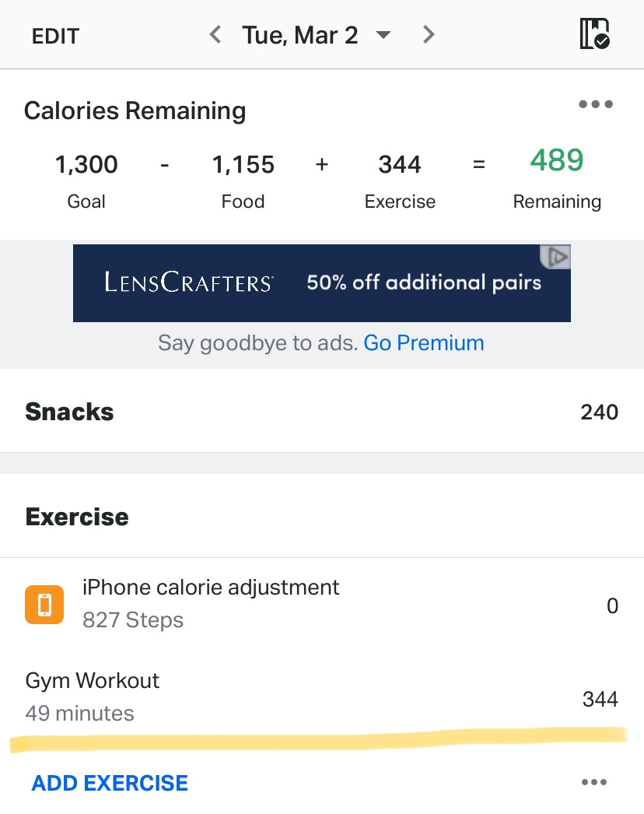This screenshot has width=644, height=814.
Task: Tap the 1,300 Goal value
Action: point(86,164)
